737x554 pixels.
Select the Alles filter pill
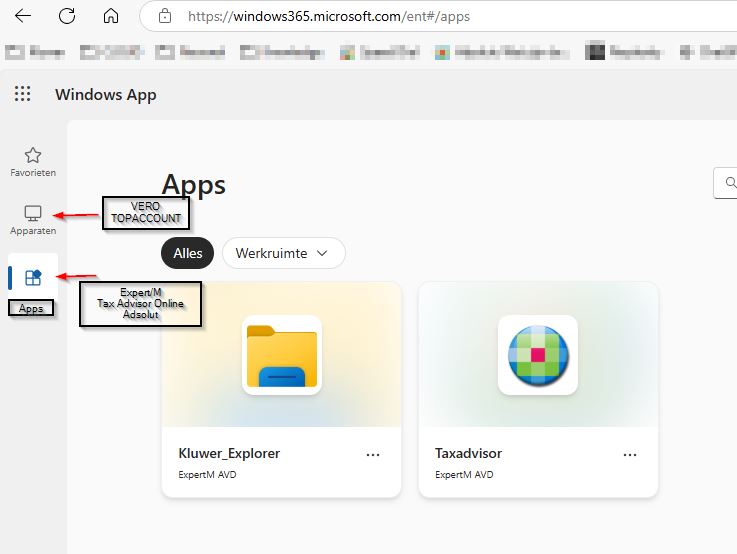point(188,253)
